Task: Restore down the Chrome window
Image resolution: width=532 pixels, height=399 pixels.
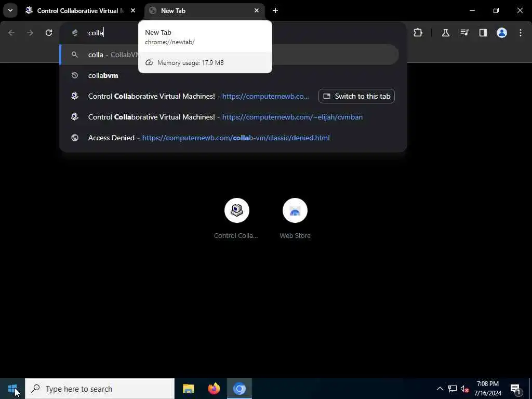Action: click(x=496, y=10)
